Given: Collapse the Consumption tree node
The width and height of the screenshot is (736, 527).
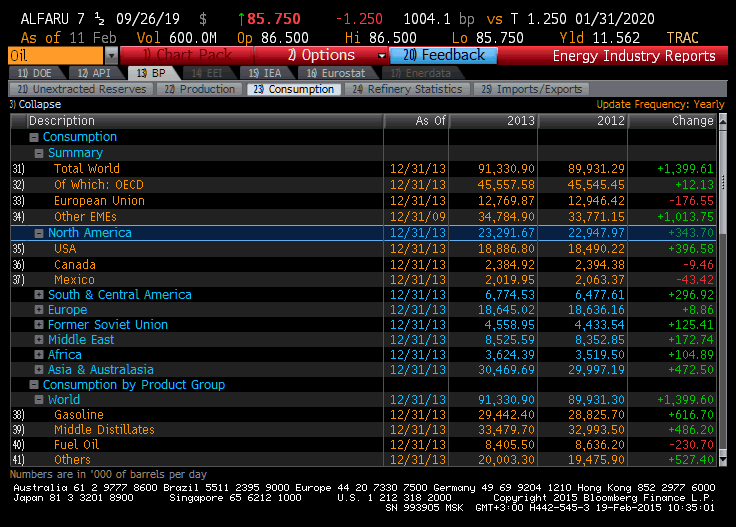Looking at the screenshot, I should 34,137.
